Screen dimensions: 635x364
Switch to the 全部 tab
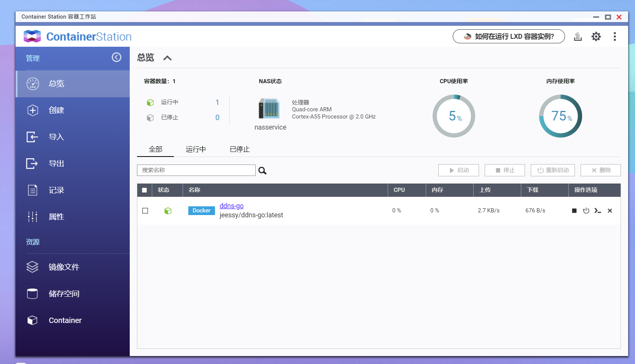156,149
